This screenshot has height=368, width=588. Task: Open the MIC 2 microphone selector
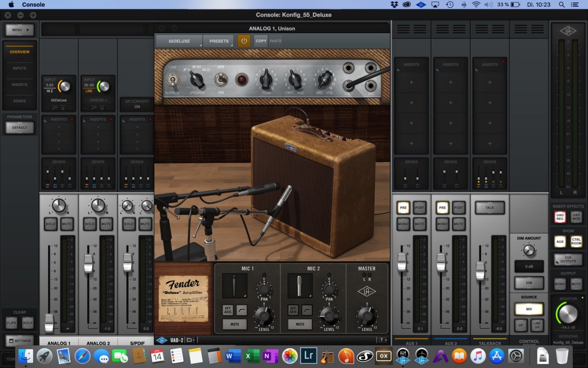pyautogui.click(x=300, y=286)
